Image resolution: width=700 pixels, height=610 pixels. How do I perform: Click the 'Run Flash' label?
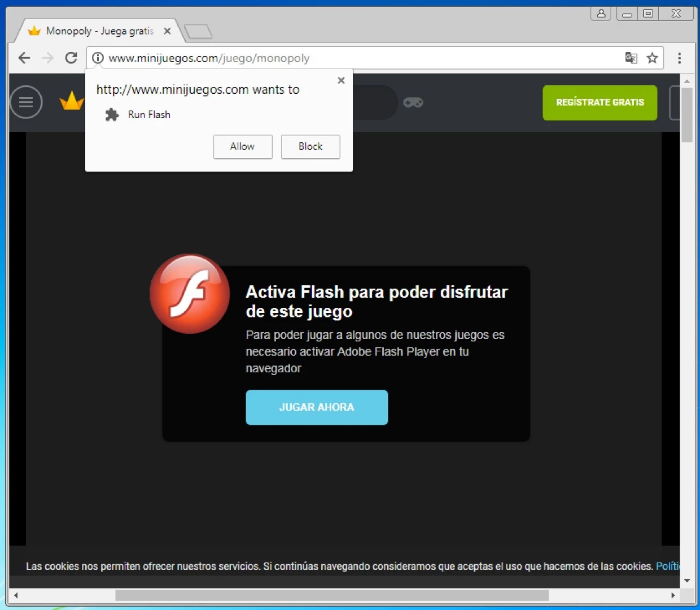click(149, 115)
